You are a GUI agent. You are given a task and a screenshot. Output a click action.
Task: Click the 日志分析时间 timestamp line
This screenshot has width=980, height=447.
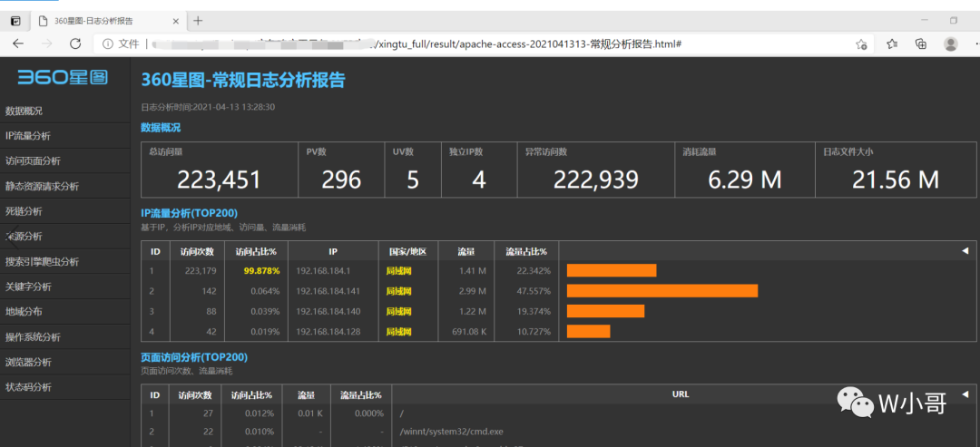pyautogui.click(x=208, y=107)
